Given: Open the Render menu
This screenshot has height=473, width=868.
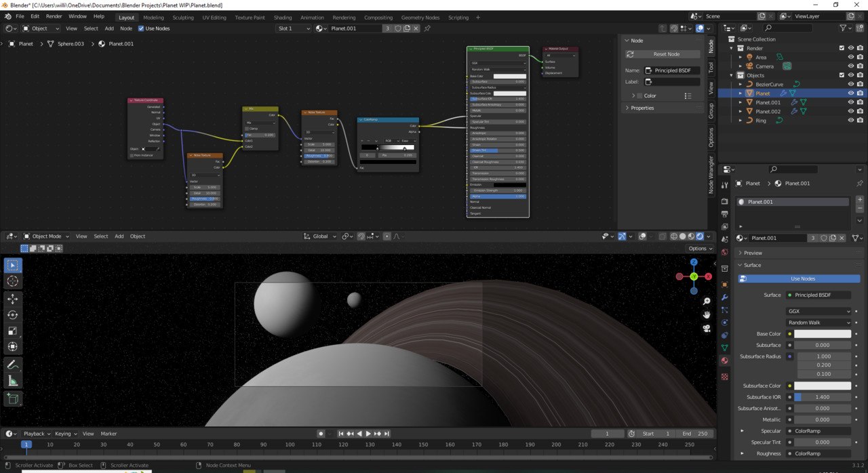Looking at the screenshot, I should (x=54, y=16).
